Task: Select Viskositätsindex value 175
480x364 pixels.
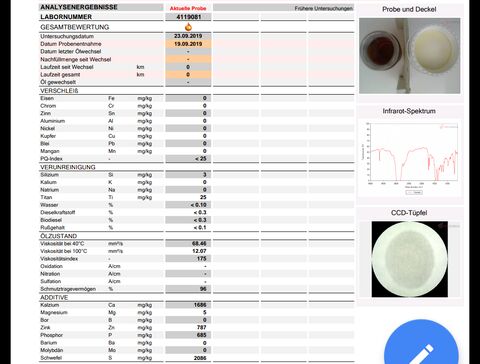Action: [x=202, y=259]
